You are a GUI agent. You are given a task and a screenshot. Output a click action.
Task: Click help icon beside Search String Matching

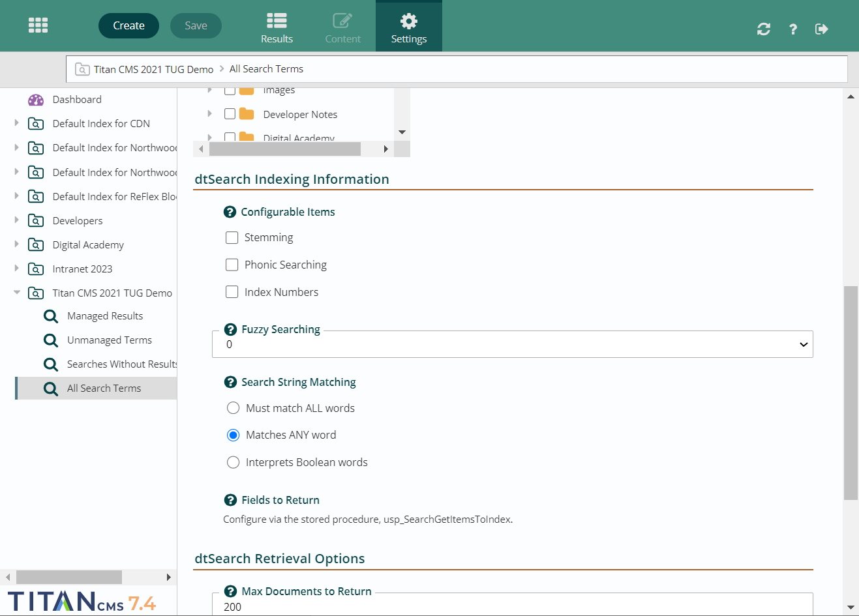[230, 382]
